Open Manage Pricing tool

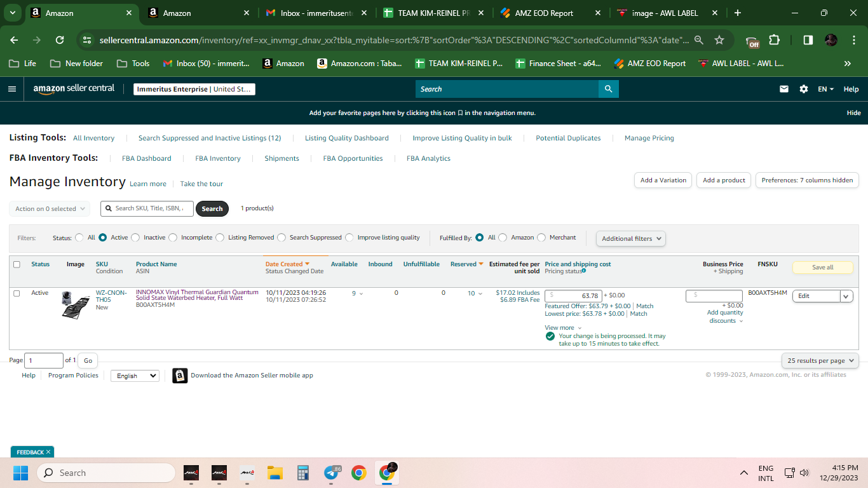tap(649, 138)
